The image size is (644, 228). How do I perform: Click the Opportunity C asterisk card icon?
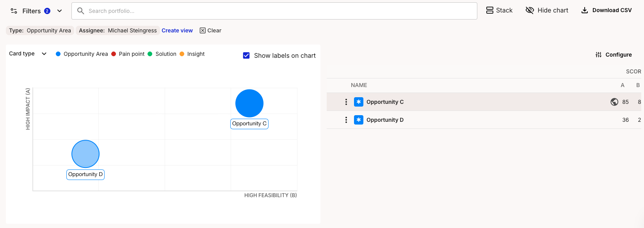(x=359, y=102)
